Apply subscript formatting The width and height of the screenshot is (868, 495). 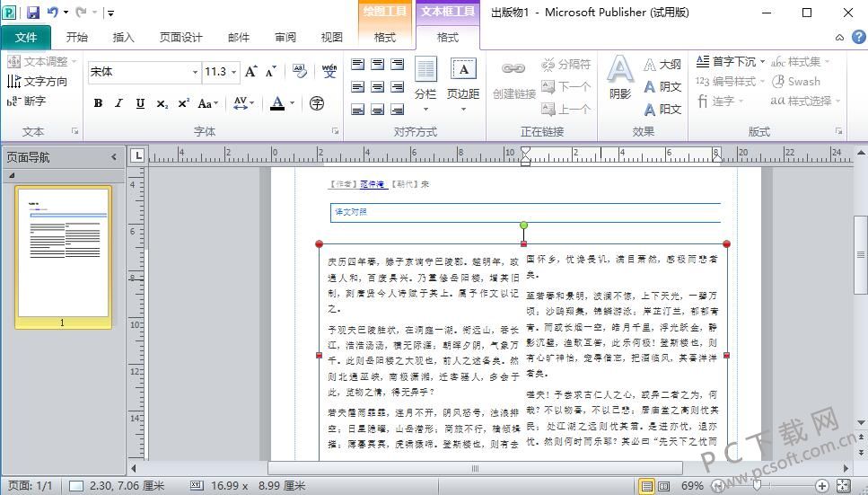pos(162,103)
